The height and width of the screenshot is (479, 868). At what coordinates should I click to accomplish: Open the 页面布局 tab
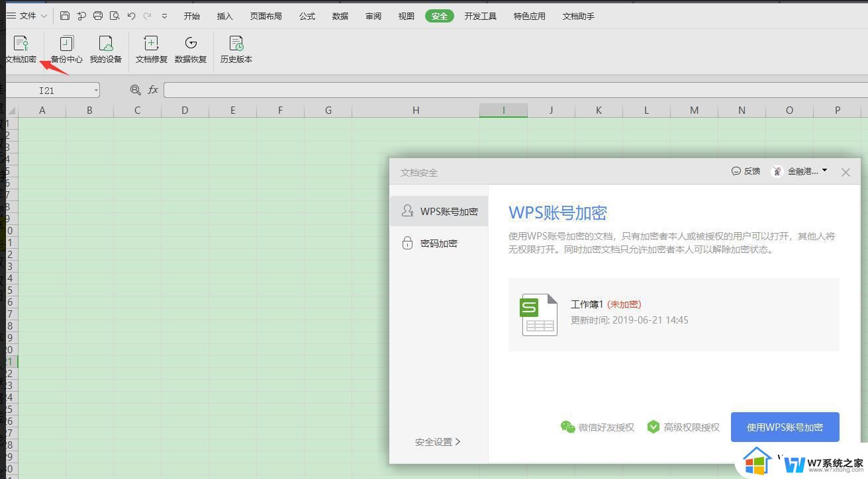[x=265, y=16]
